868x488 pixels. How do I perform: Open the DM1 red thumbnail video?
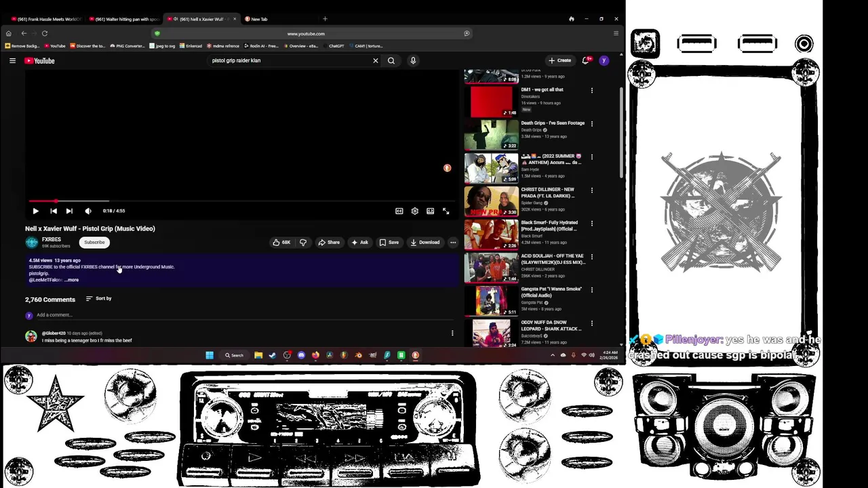491,102
